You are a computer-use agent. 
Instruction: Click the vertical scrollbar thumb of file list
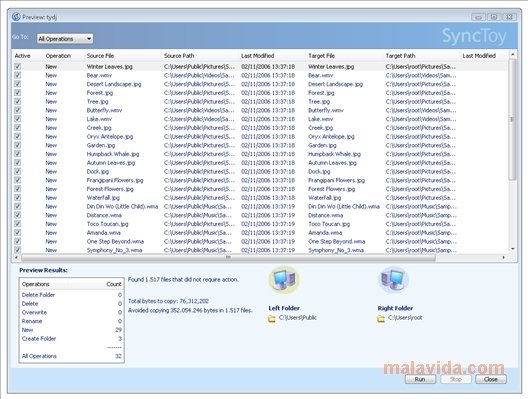(512, 120)
